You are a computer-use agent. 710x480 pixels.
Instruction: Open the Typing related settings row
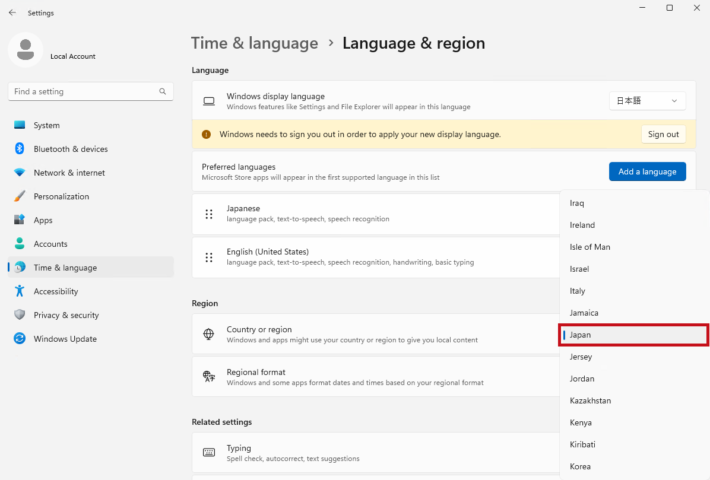(x=375, y=453)
